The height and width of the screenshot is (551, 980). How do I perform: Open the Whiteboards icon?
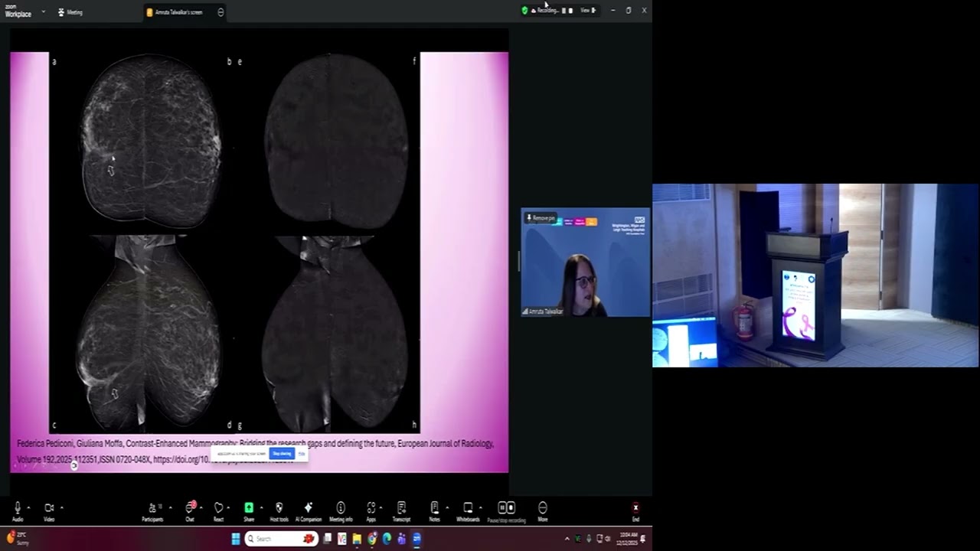468,508
